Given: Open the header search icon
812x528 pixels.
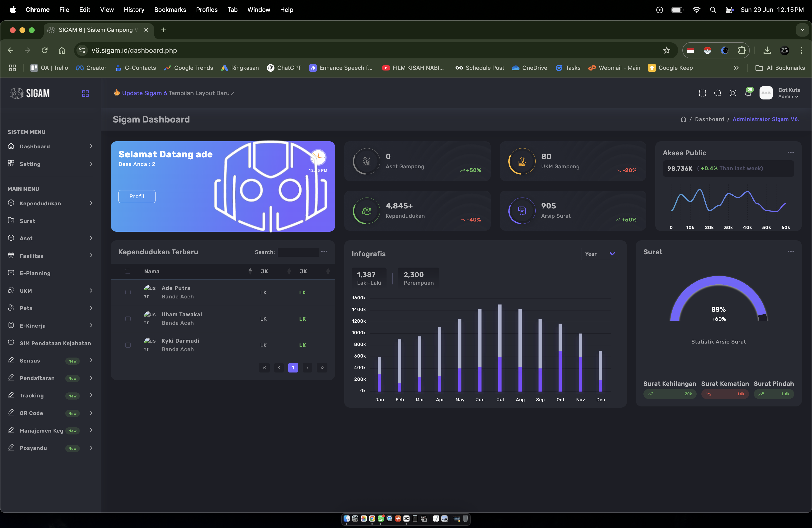Looking at the screenshot, I should click(x=718, y=93).
